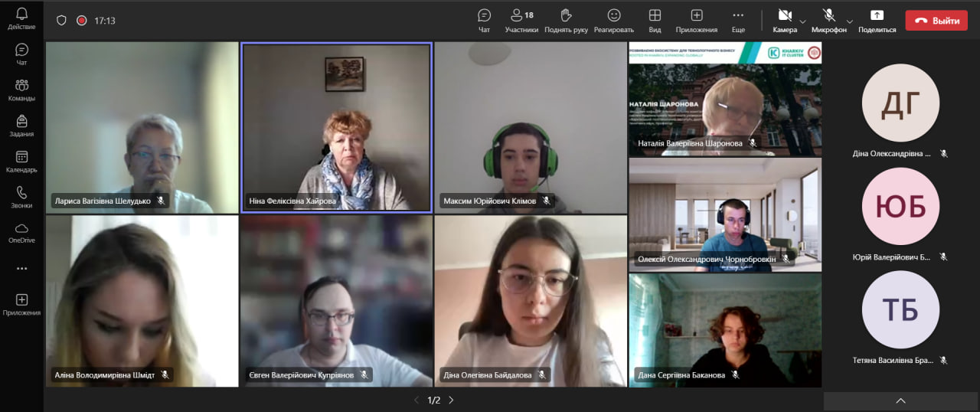Select Діна Олегівна Байдалова video tile
Viewport: 980px width, 412px height.
(x=531, y=301)
